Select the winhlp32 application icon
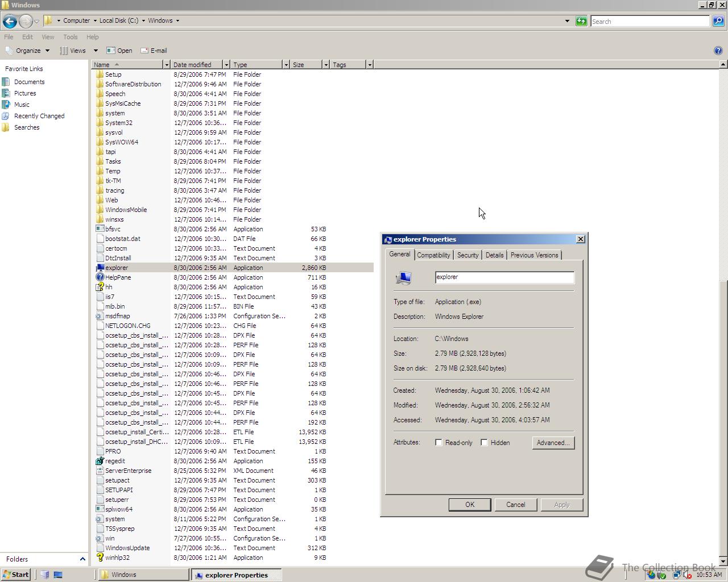Image resolution: width=728 pixels, height=582 pixels. coord(100,558)
